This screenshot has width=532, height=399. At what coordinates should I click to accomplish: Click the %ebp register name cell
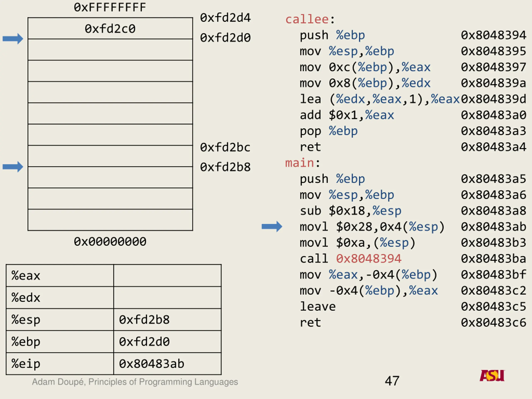[x=60, y=342]
